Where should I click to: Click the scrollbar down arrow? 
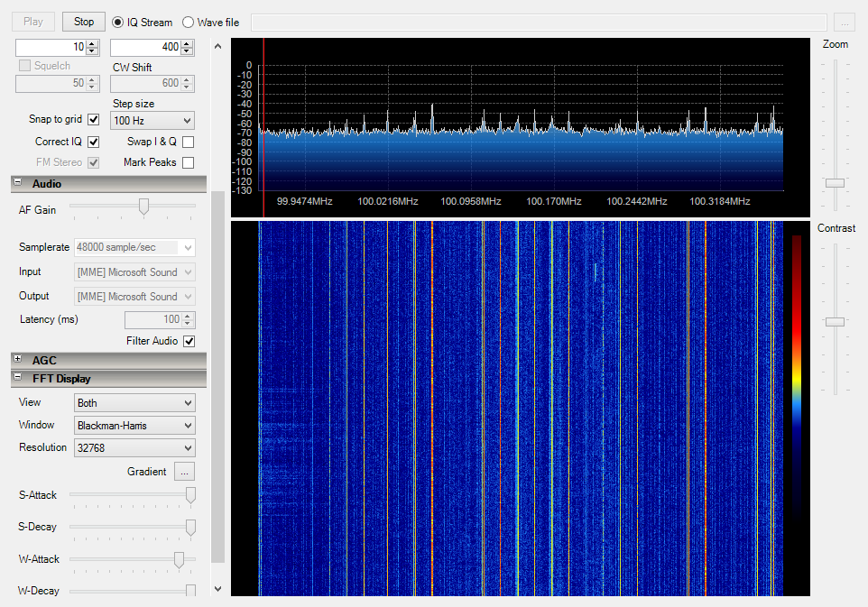217,588
